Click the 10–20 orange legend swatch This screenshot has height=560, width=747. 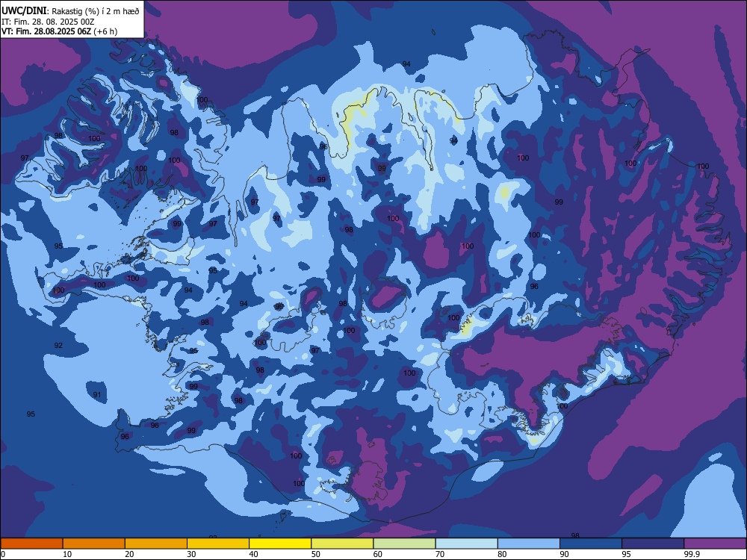click(x=94, y=544)
